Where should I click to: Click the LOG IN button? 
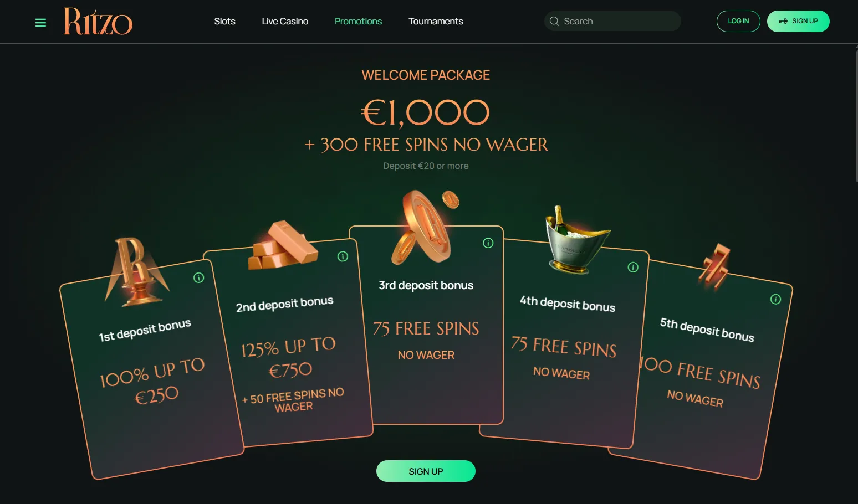(x=738, y=21)
